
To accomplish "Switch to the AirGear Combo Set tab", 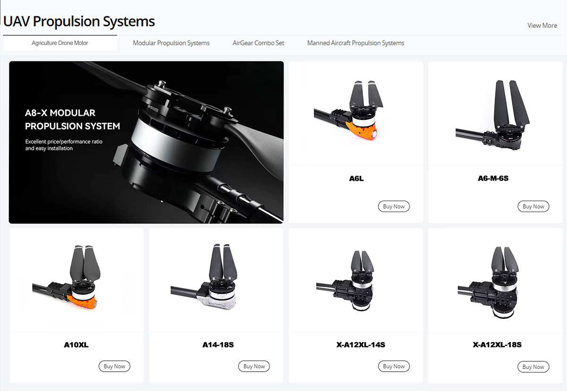I will 258,43.
